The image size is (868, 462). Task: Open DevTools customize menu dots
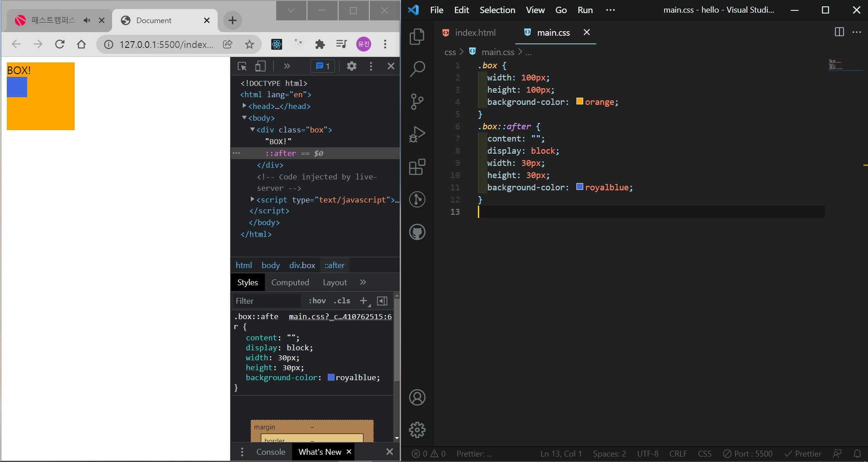[x=371, y=66]
